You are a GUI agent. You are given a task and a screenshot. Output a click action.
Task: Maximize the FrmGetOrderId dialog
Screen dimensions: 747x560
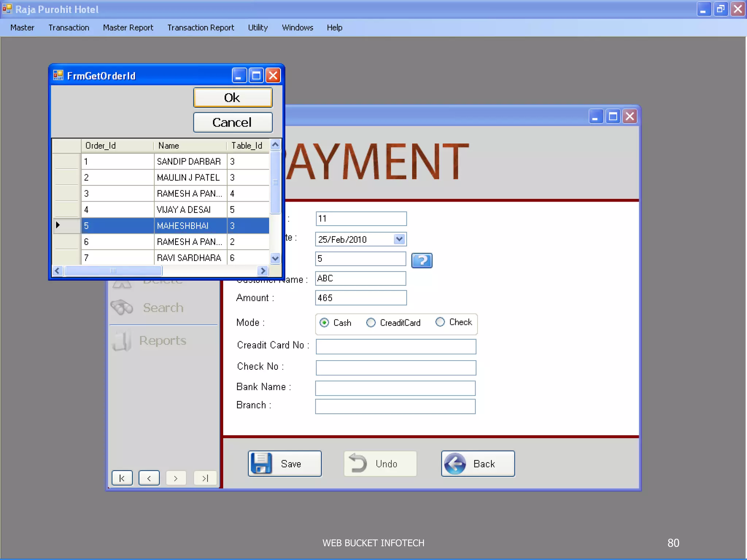click(256, 75)
